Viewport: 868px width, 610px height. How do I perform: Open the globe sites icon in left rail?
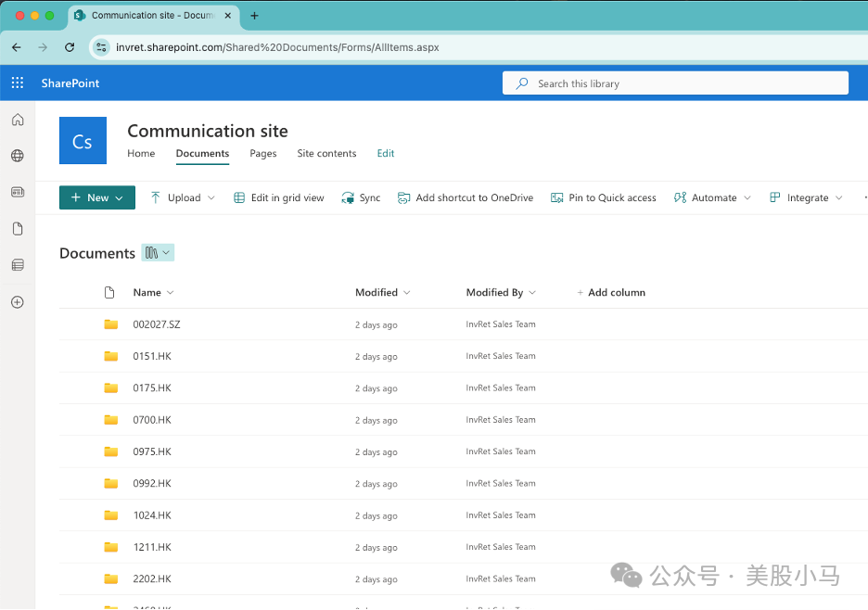pyautogui.click(x=18, y=156)
